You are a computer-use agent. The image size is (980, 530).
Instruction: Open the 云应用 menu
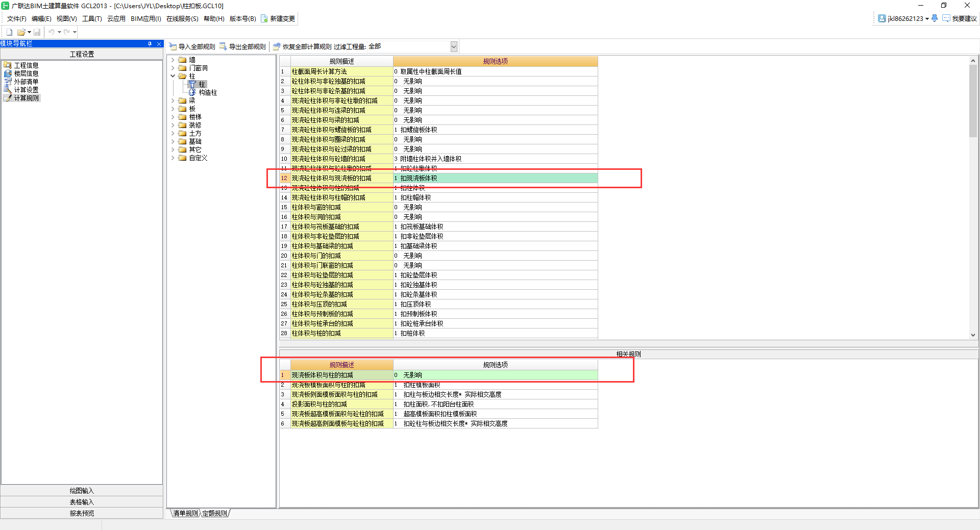[x=116, y=19]
